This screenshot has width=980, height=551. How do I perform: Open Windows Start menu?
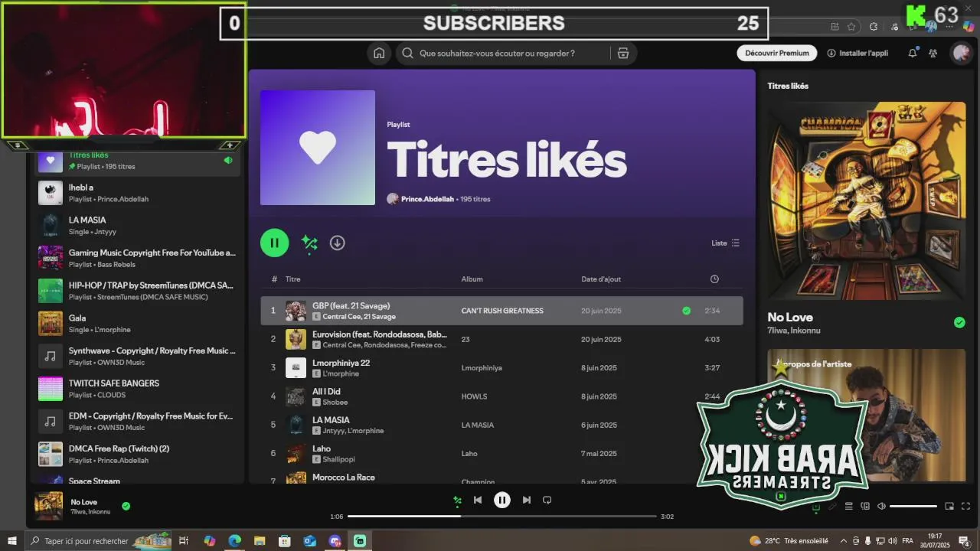click(x=12, y=541)
